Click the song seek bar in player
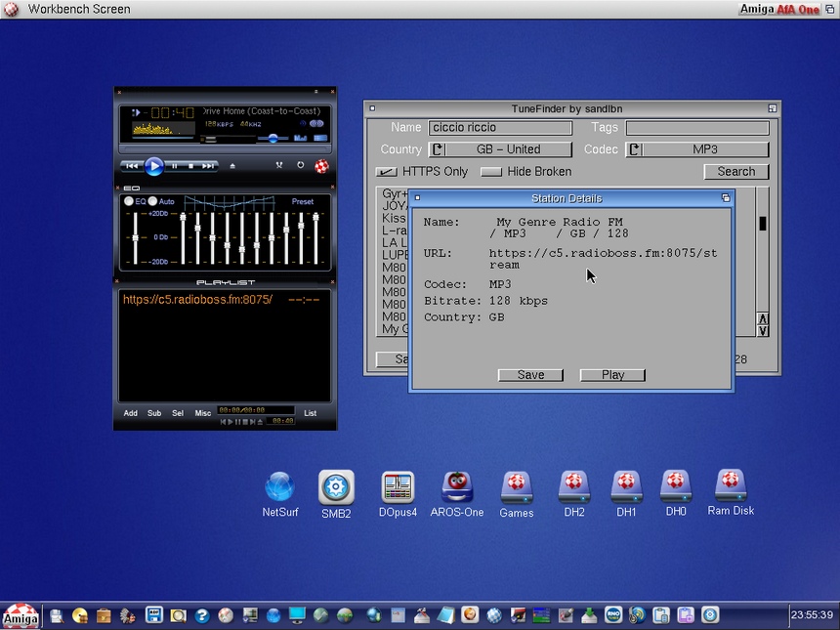Viewport: 840px width, 630px height. pyautogui.click(x=225, y=147)
